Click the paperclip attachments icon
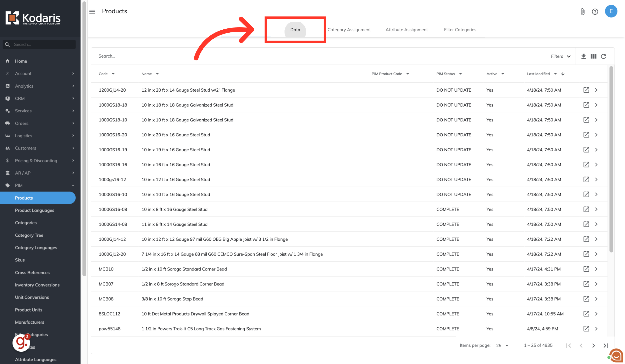The width and height of the screenshot is (625, 364). pyautogui.click(x=583, y=12)
